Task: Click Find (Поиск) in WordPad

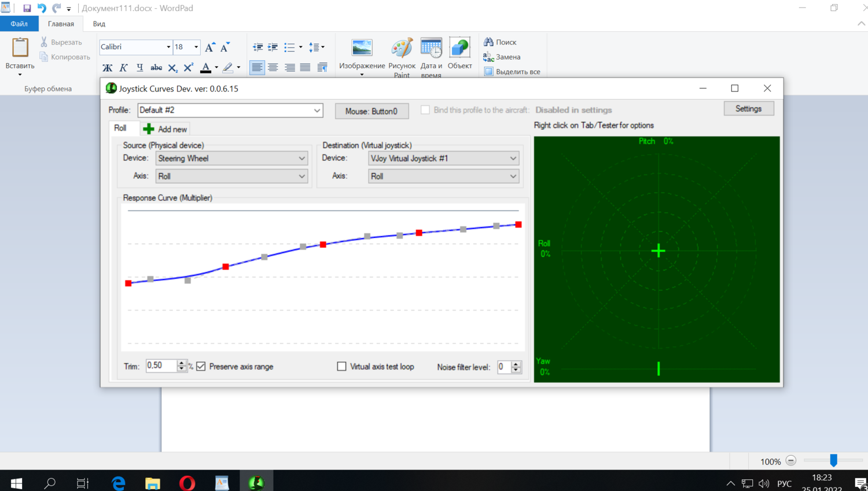Action: (500, 42)
